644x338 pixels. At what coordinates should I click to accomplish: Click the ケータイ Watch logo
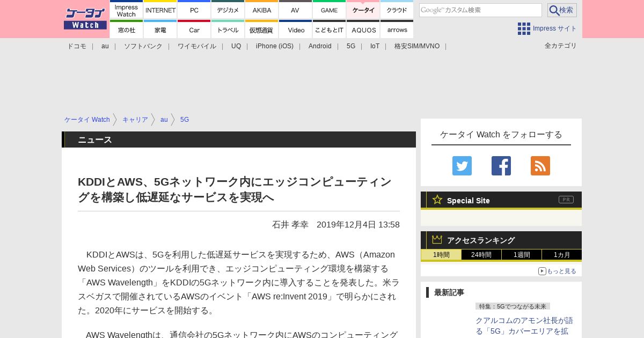(85, 19)
